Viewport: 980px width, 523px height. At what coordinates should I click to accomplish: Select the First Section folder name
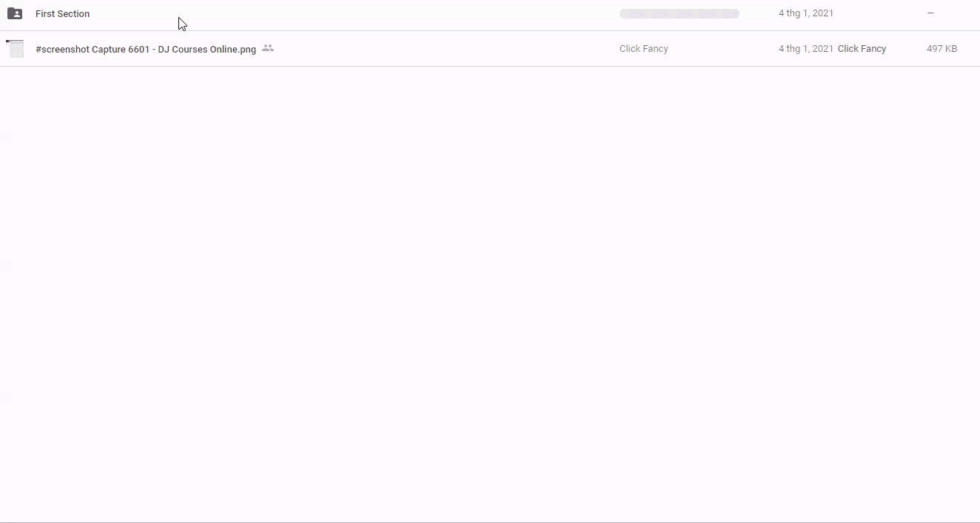(x=62, y=14)
